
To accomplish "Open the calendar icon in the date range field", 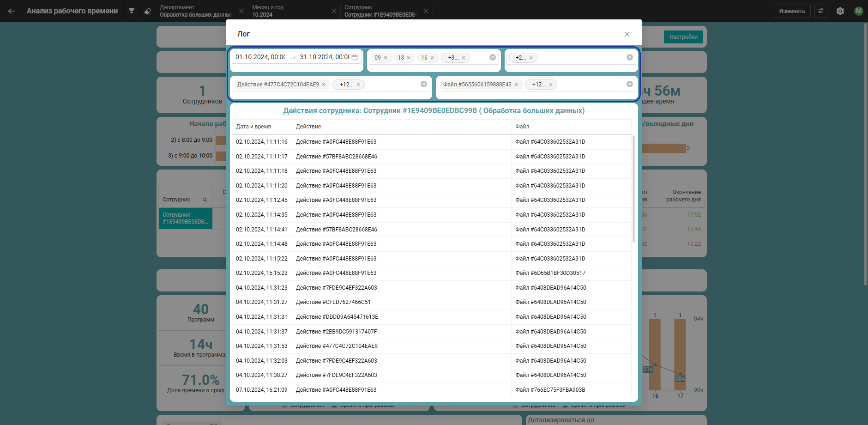I will pos(355,57).
